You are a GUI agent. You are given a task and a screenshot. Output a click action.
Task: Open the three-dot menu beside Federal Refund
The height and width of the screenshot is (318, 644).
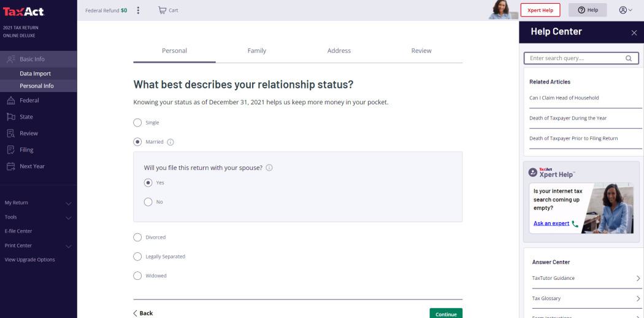[138, 10]
